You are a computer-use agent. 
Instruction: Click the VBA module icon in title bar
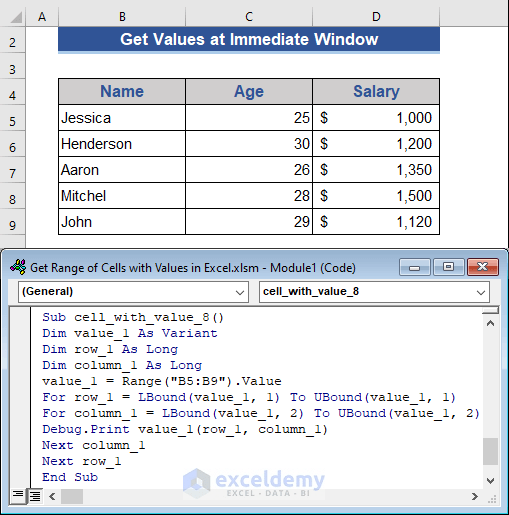(18, 267)
